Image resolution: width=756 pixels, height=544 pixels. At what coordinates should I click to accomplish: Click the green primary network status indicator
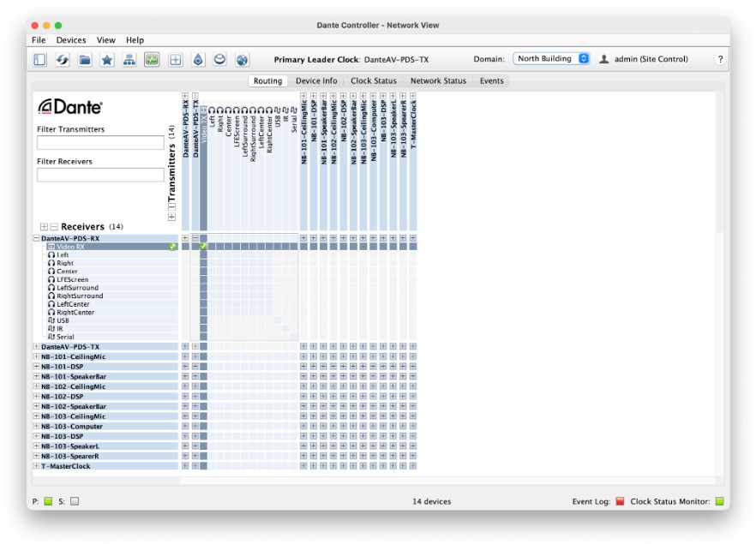pyautogui.click(x=48, y=501)
